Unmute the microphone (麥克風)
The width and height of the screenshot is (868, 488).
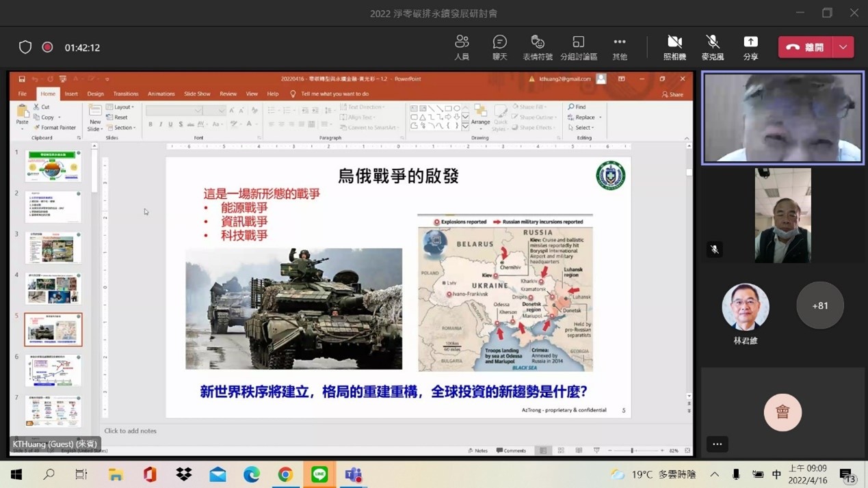coord(712,47)
